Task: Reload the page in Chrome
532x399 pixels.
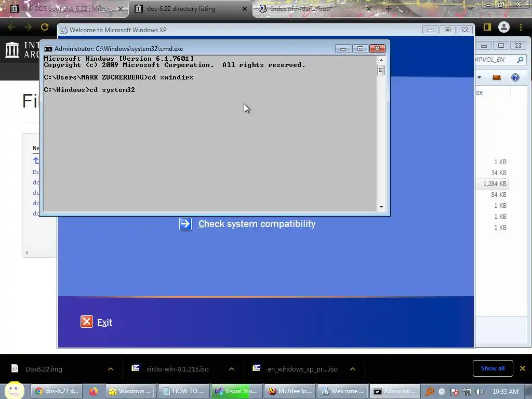Action: click(x=45, y=27)
